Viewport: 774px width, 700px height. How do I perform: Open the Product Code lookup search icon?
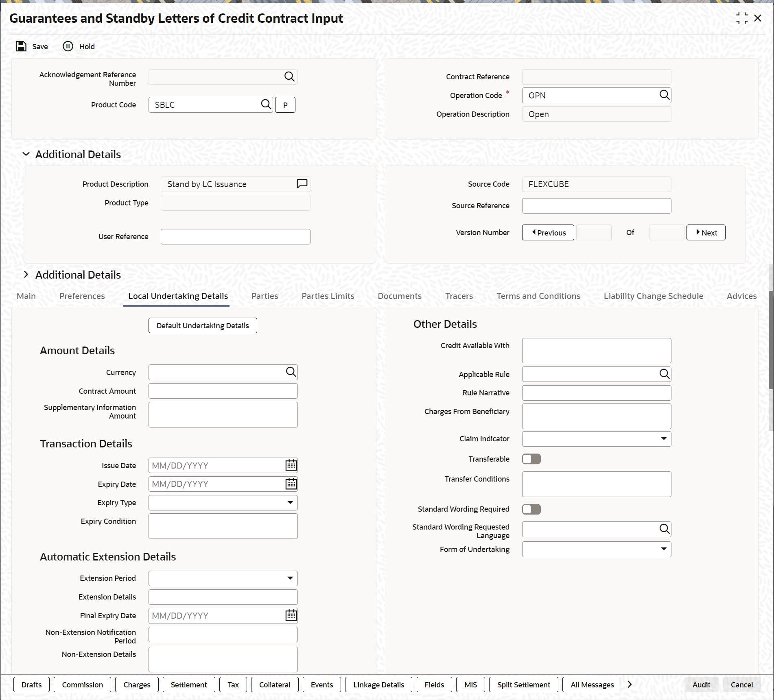pos(266,105)
